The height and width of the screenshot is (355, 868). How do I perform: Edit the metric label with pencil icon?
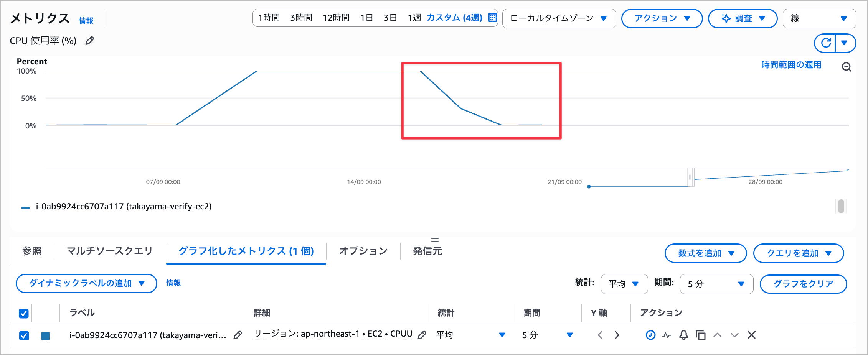pyautogui.click(x=238, y=335)
